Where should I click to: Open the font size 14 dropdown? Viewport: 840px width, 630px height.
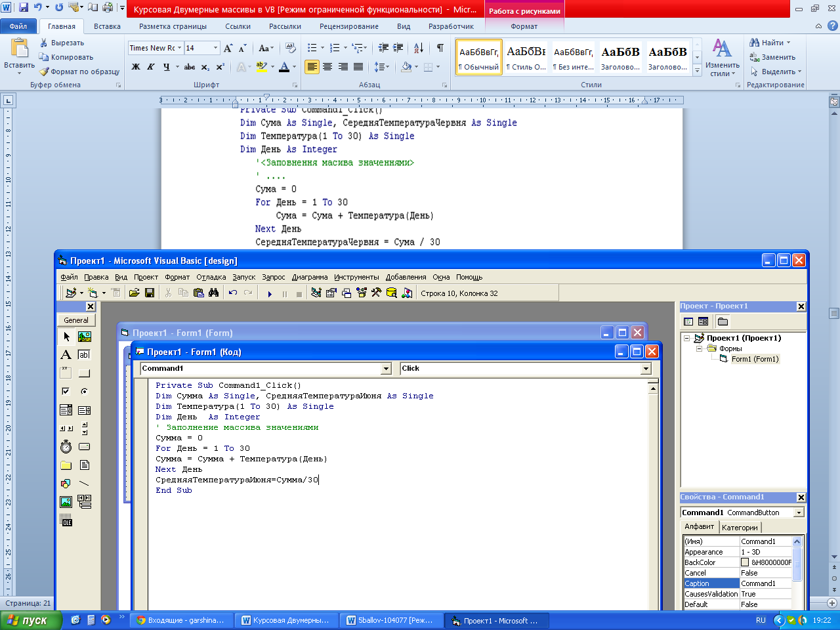pyautogui.click(x=215, y=48)
